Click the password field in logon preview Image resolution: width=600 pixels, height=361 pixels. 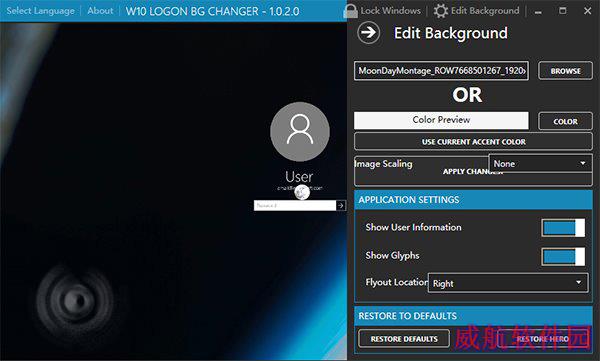(295, 206)
